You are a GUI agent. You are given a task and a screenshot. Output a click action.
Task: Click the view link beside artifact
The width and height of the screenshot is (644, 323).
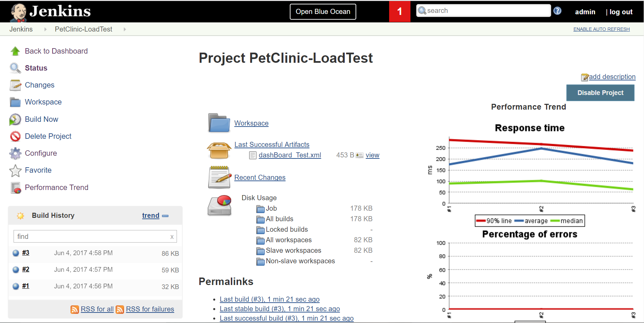click(x=373, y=155)
